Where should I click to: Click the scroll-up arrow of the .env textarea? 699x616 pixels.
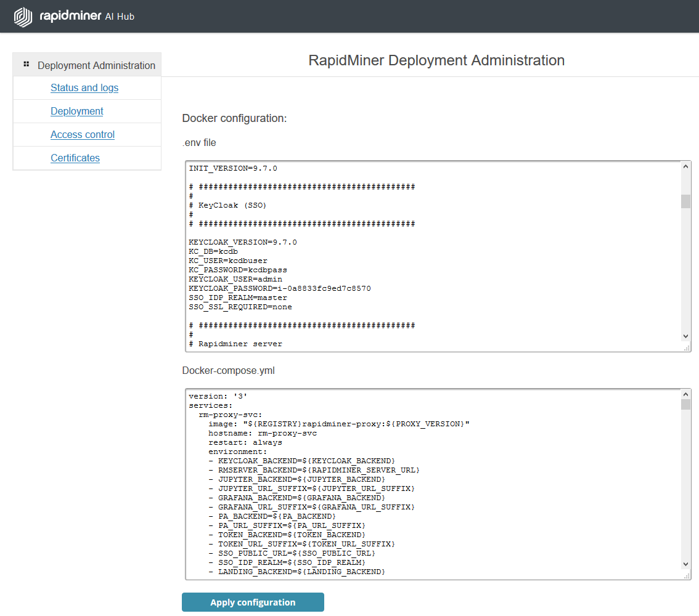[x=685, y=166]
